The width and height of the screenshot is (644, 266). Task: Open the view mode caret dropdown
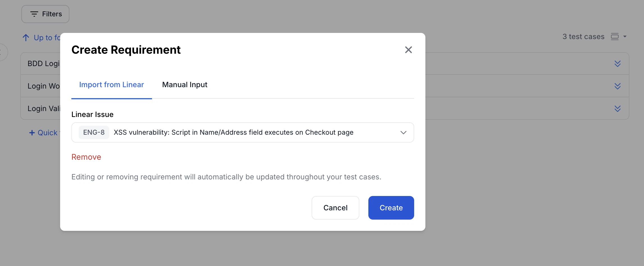pyautogui.click(x=625, y=37)
